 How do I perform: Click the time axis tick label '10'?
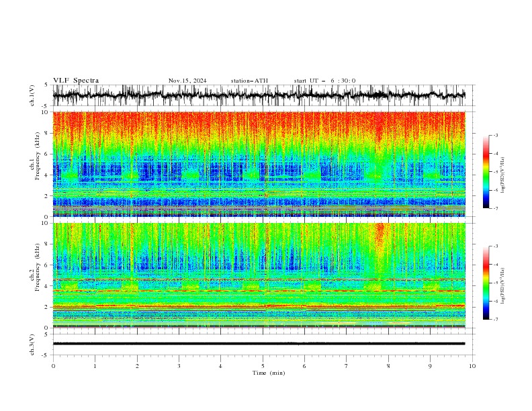[x=472, y=366]
